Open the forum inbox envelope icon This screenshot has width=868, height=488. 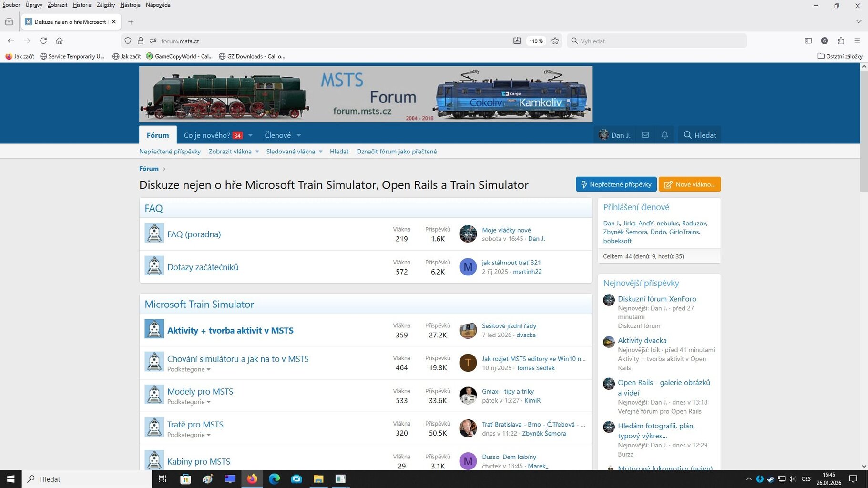coord(645,135)
